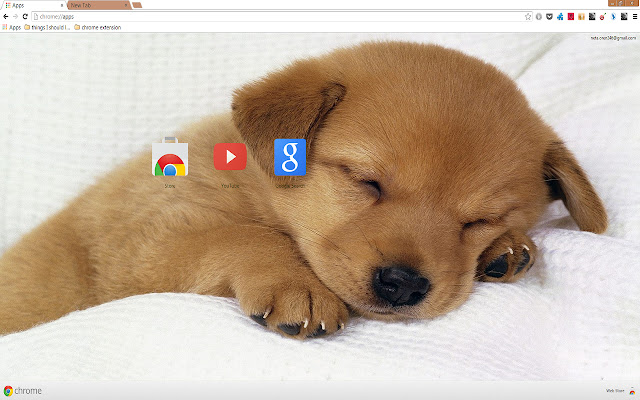640x400 pixels.
Task: Launch the YouTube app
Action: [230, 156]
